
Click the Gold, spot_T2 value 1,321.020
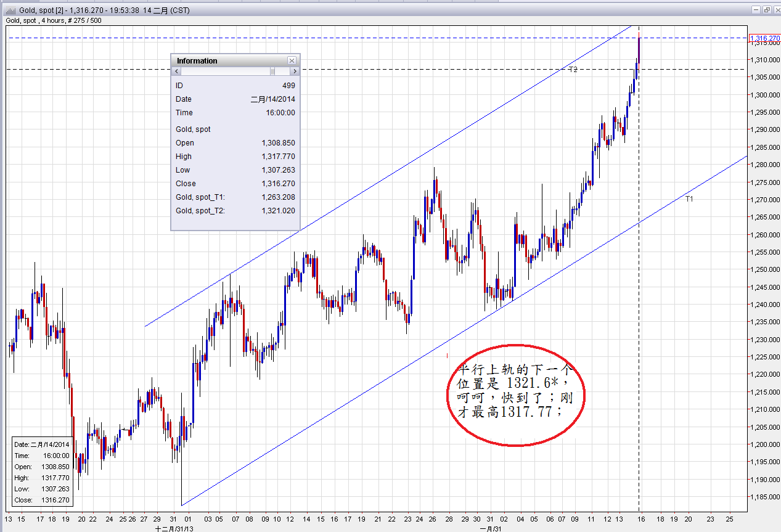(278, 211)
